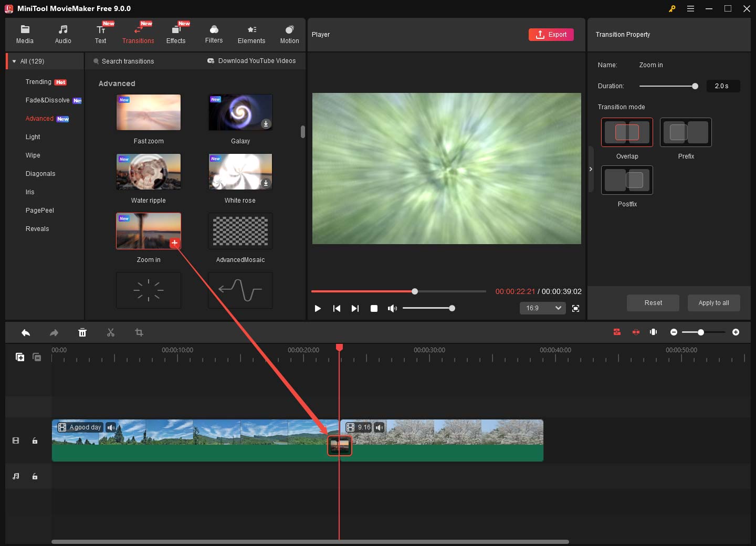Download the Galaxy transition
This screenshot has height=546, width=756.
click(x=266, y=124)
